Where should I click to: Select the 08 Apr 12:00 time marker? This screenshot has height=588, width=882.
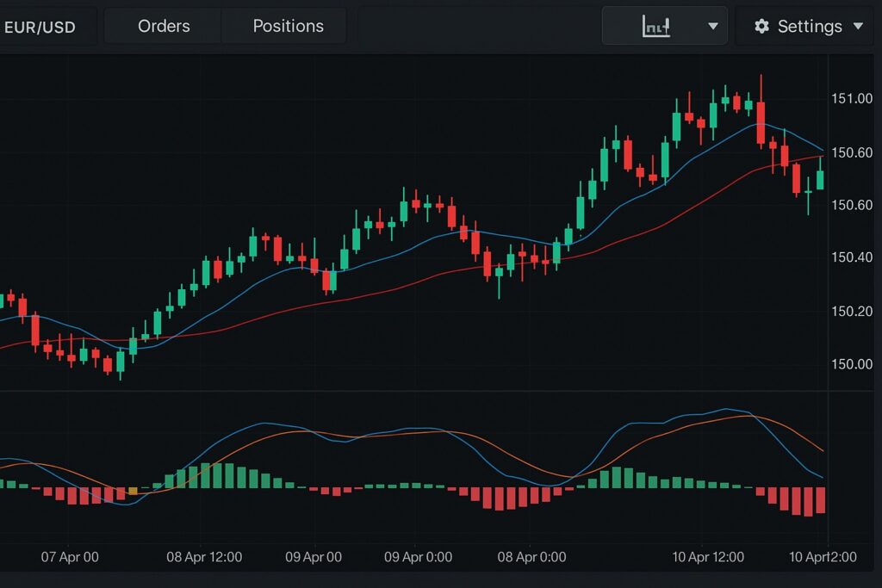tap(204, 557)
